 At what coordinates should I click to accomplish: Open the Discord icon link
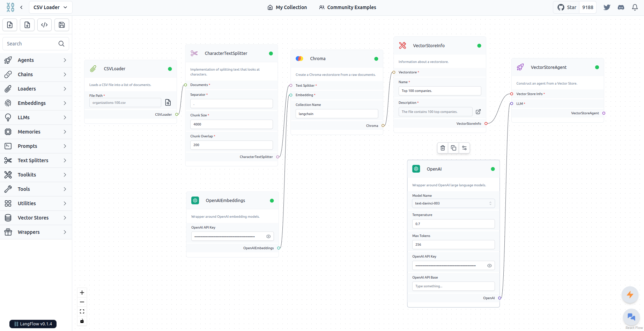coord(621,7)
